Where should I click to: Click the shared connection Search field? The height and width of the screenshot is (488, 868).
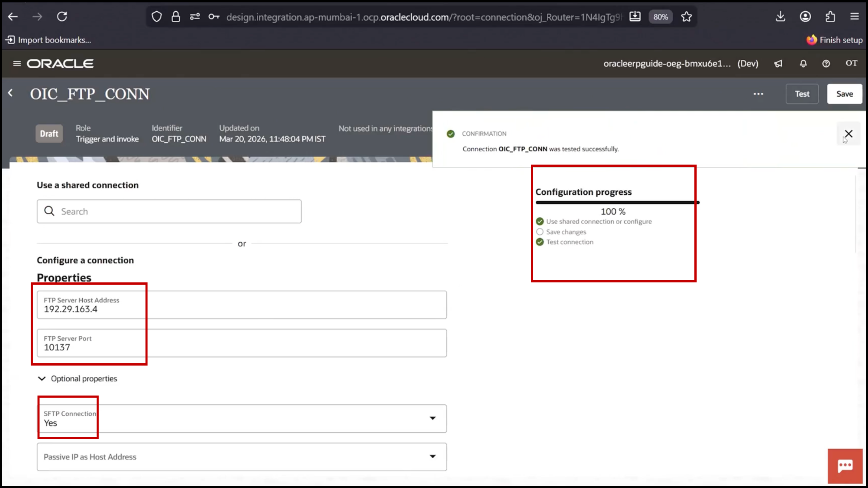coord(169,211)
